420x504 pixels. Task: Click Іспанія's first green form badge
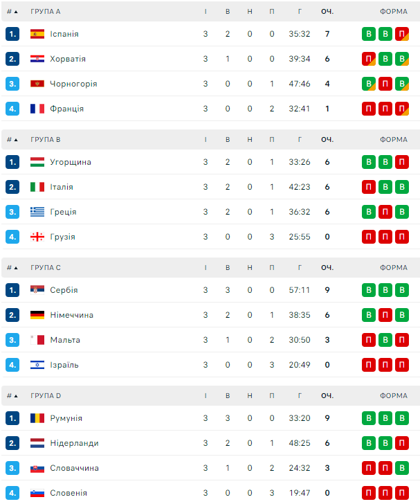click(369, 34)
